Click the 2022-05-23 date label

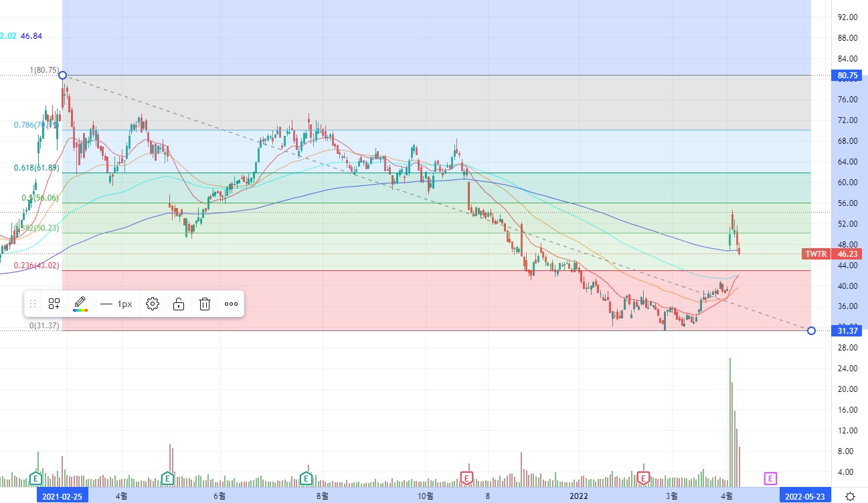click(x=806, y=496)
